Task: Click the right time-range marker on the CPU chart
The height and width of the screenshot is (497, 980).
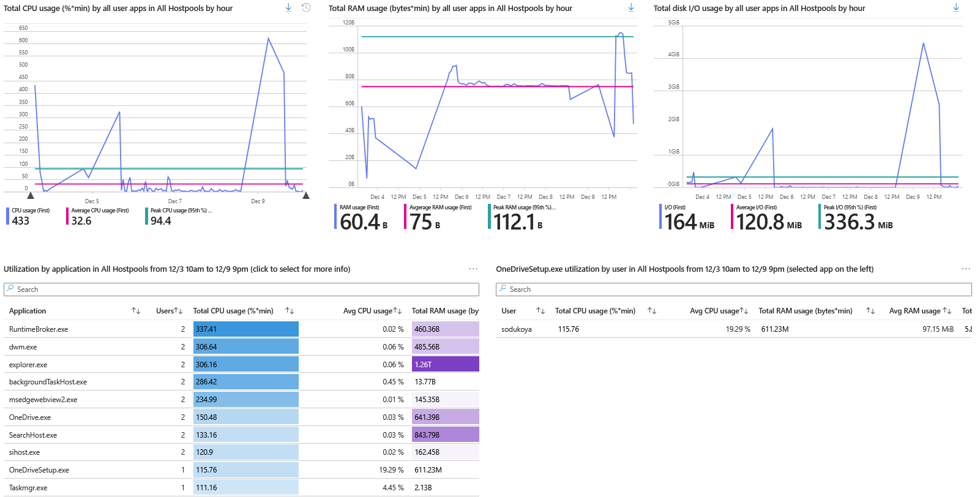Action: point(306,196)
